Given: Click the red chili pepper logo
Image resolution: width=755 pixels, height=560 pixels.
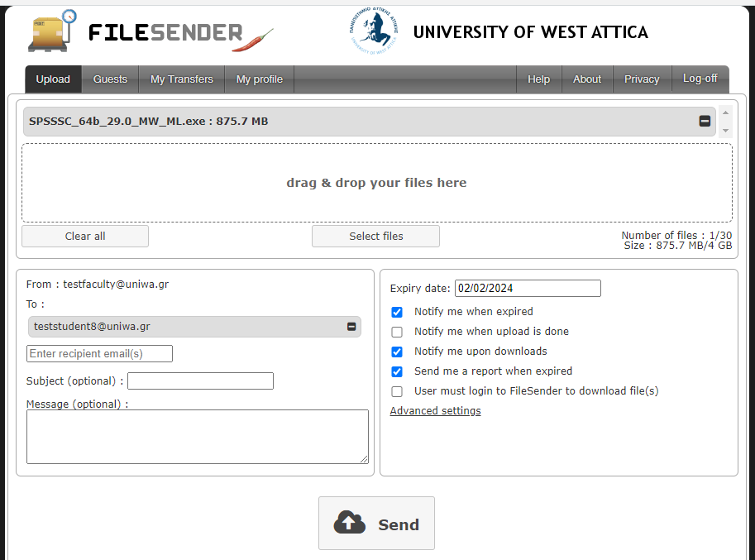Looking at the screenshot, I should (252, 41).
